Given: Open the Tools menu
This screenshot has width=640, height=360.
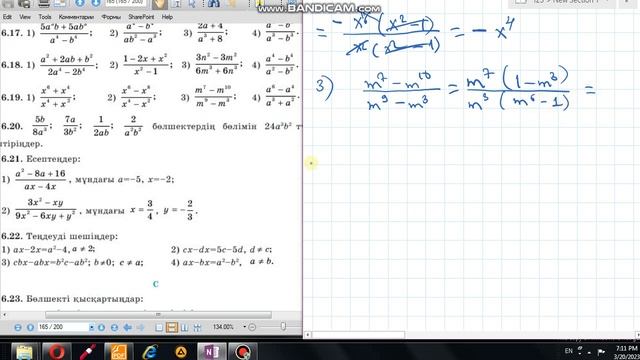Looking at the screenshot, I should click(x=44, y=17).
